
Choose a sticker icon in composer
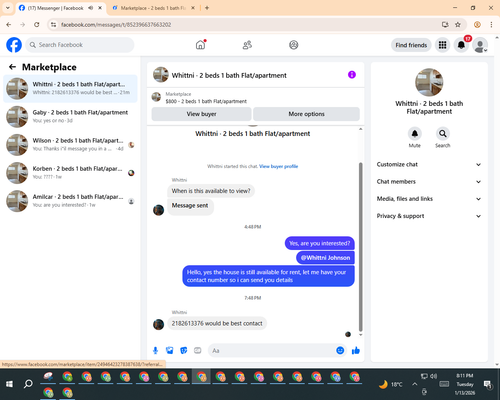click(184, 350)
